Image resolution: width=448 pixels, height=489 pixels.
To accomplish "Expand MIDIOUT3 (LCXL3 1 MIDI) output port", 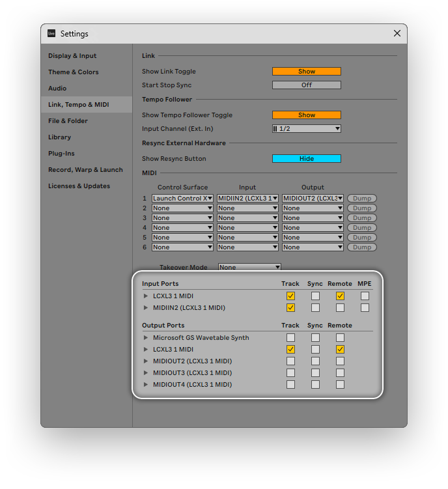I will tap(145, 373).
